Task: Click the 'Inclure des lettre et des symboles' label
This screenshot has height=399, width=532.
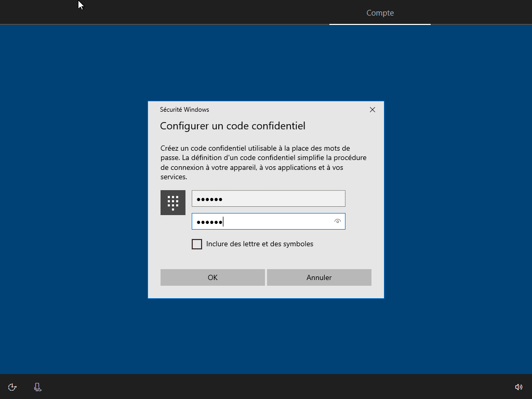Action: [x=259, y=244]
